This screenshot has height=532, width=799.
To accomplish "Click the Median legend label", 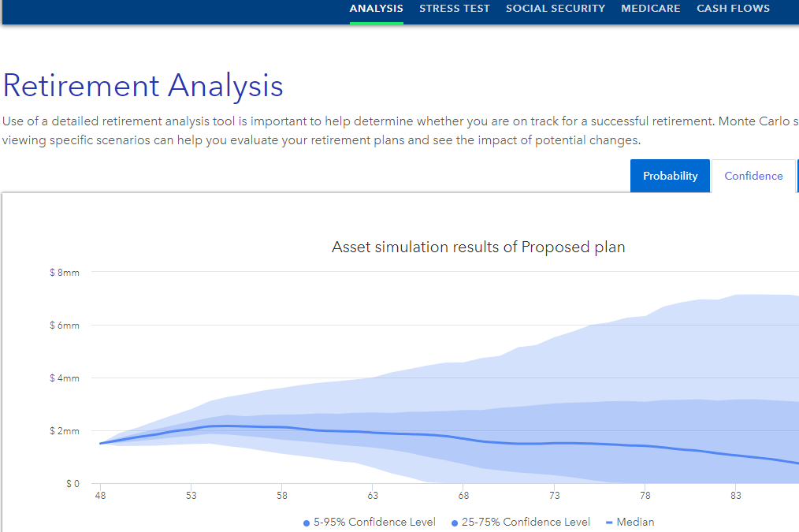I will pyautogui.click(x=635, y=522).
